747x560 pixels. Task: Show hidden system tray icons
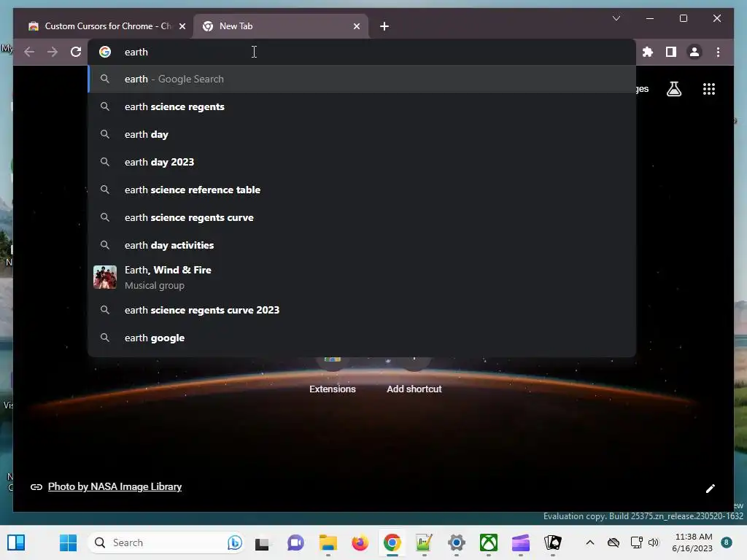589,542
